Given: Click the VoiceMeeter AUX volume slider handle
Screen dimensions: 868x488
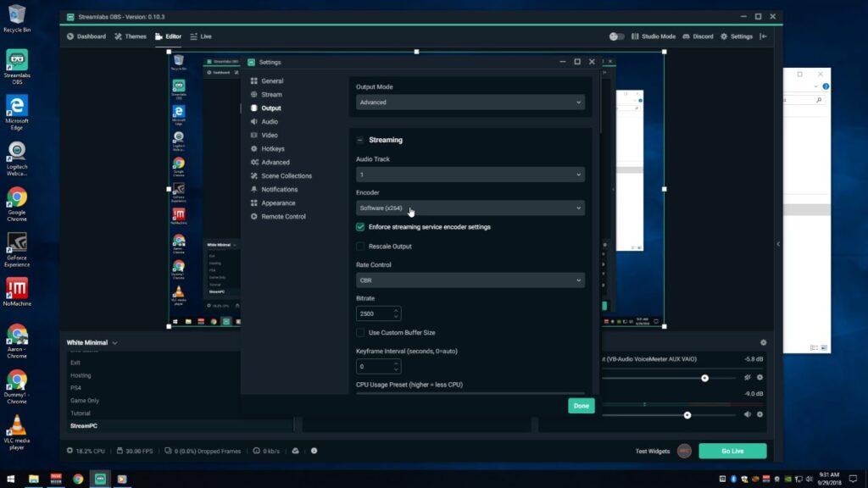Looking at the screenshot, I should point(704,379).
